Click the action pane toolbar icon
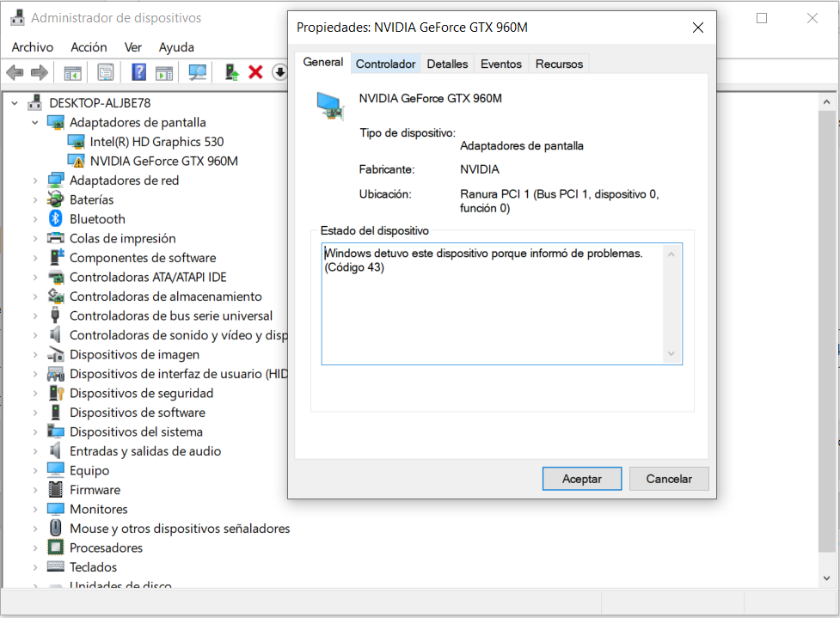 pyautogui.click(x=164, y=72)
